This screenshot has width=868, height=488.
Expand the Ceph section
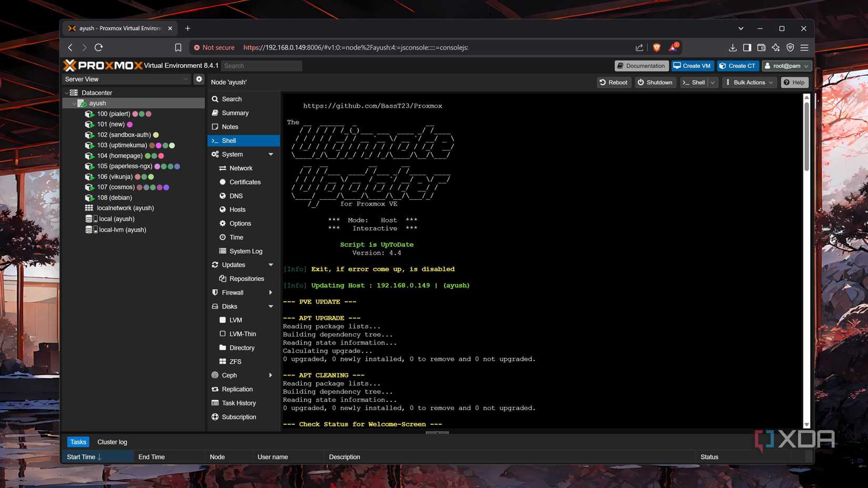tap(270, 375)
